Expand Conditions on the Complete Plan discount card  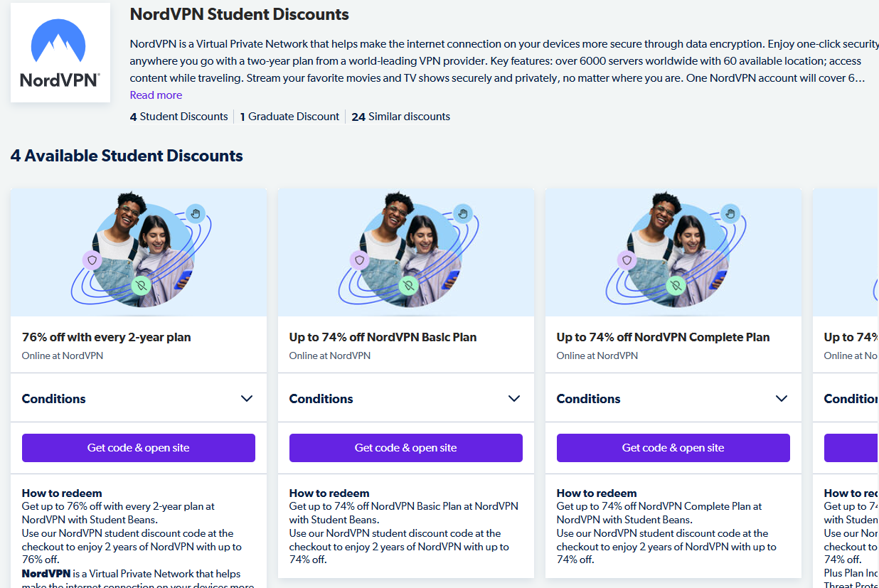(x=673, y=398)
